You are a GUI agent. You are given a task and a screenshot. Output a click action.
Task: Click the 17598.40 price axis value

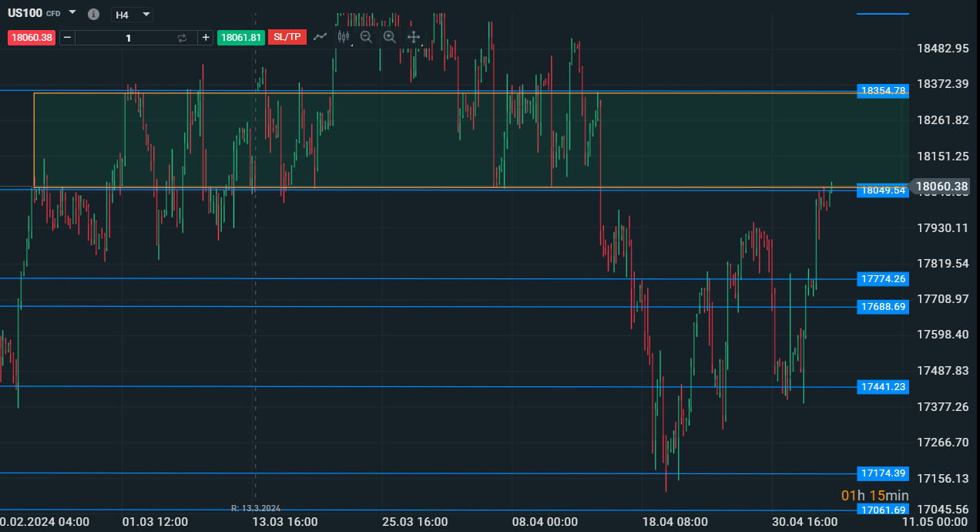point(942,335)
